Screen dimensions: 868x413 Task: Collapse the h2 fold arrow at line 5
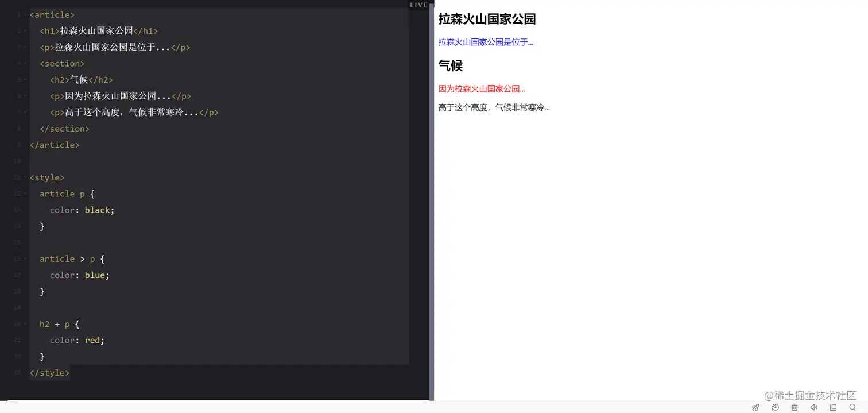25,80
